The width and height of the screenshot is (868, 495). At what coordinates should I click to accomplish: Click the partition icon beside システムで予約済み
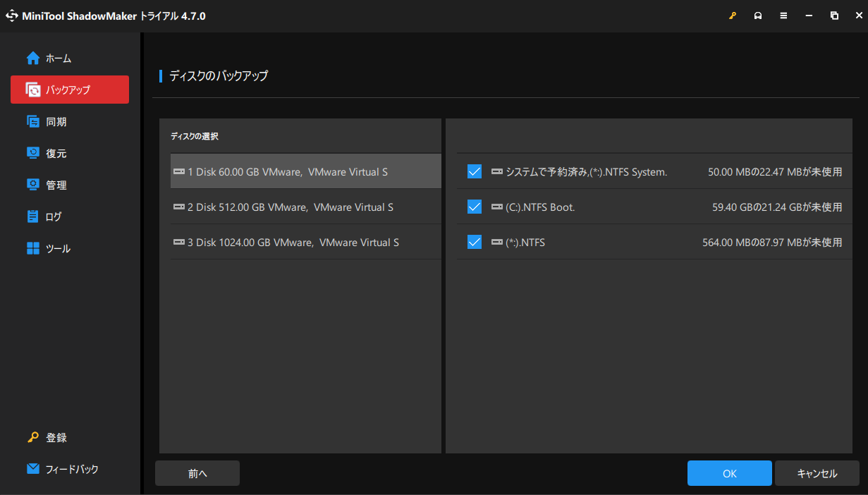coord(497,172)
